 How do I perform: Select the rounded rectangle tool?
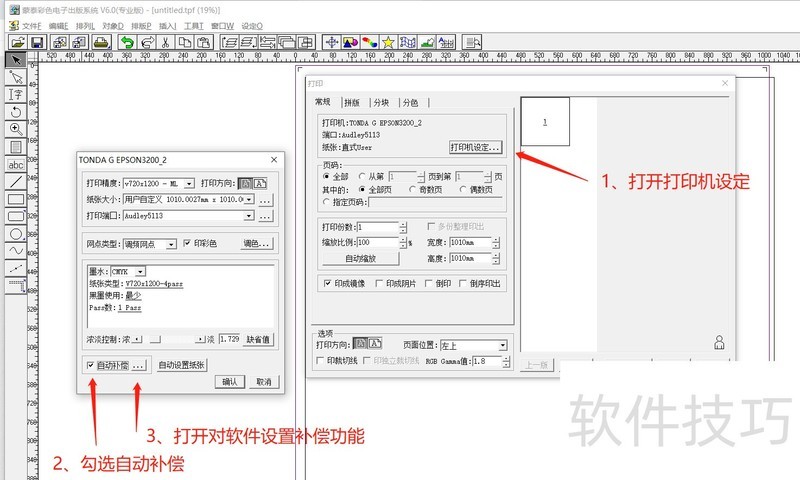coord(16,216)
